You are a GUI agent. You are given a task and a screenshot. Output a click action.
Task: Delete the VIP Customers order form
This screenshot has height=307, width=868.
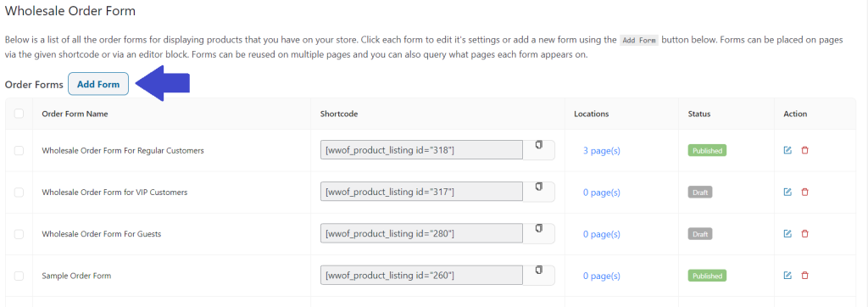(x=805, y=192)
